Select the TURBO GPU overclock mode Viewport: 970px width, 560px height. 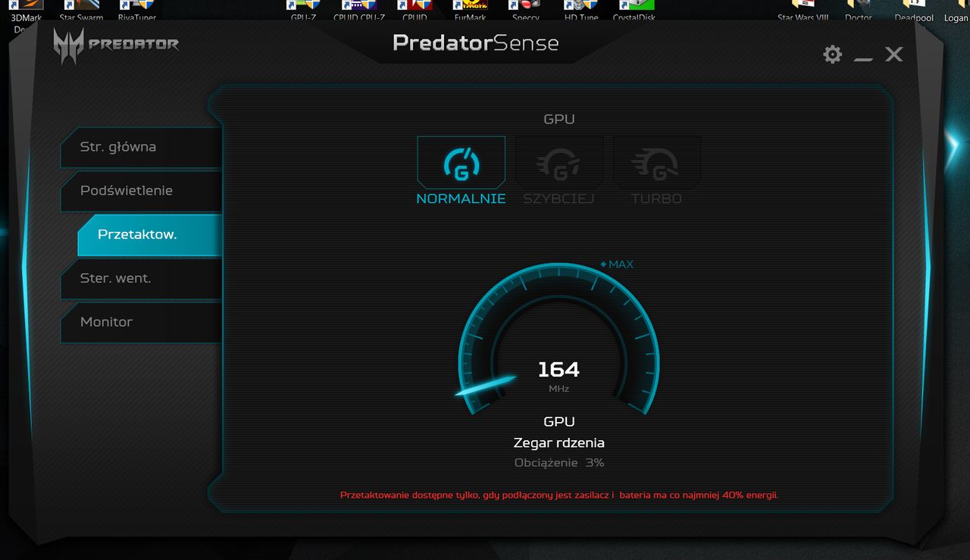(657, 162)
